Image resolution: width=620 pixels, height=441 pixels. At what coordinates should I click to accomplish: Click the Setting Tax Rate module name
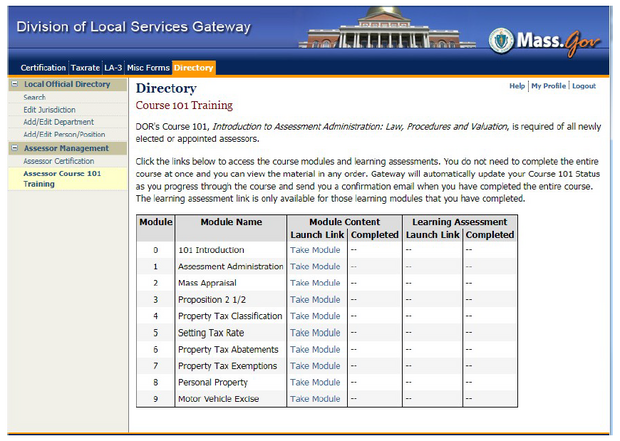point(211,333)
